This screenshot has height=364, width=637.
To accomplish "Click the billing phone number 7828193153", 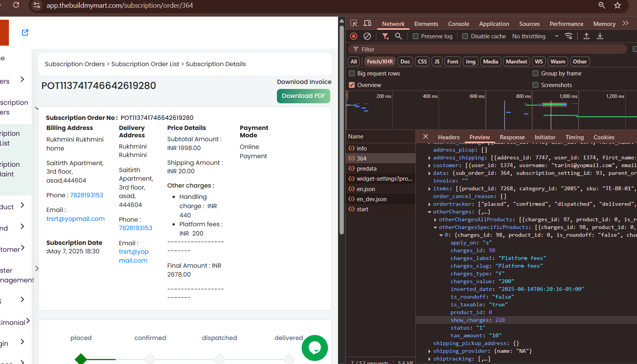I will point(87,195).
